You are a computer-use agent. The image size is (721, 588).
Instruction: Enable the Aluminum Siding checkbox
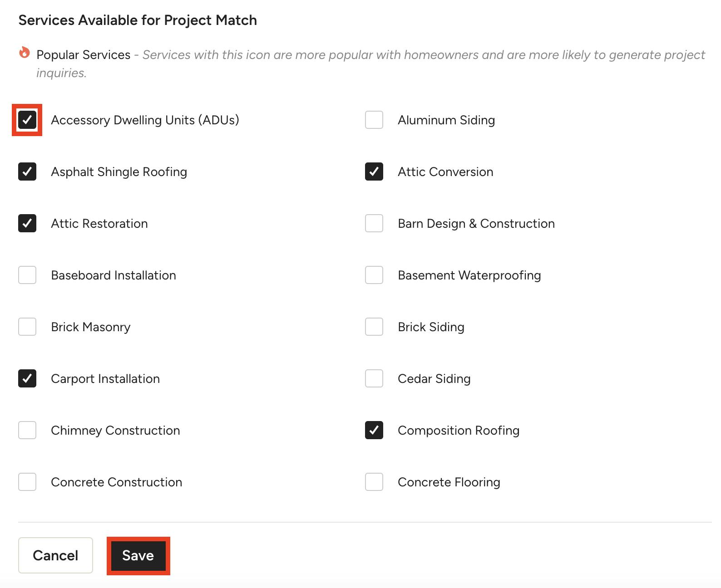pyautogui.click(x=374, y=120)
